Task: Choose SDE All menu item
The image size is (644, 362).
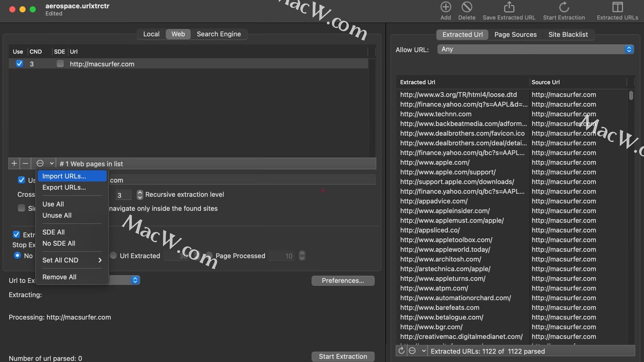Action: (x=72, y=232)
